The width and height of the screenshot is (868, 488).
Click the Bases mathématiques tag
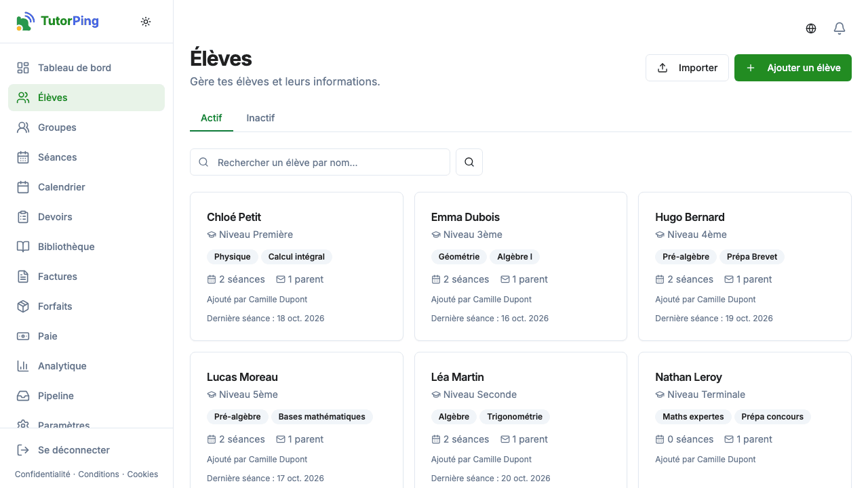point(322,417)
